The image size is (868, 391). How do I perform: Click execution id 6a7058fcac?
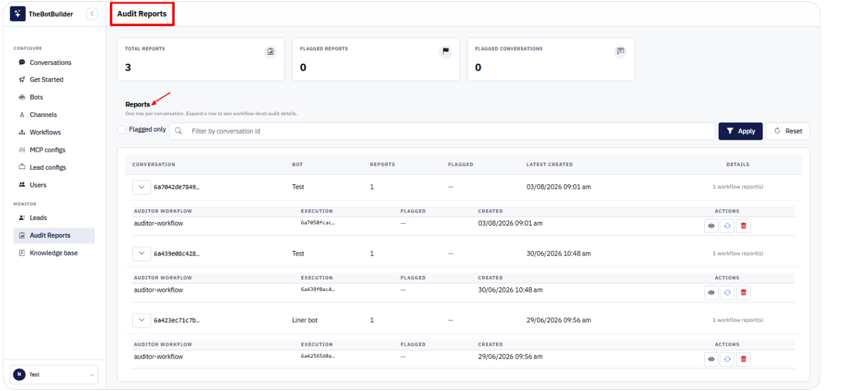pos(318,223)
